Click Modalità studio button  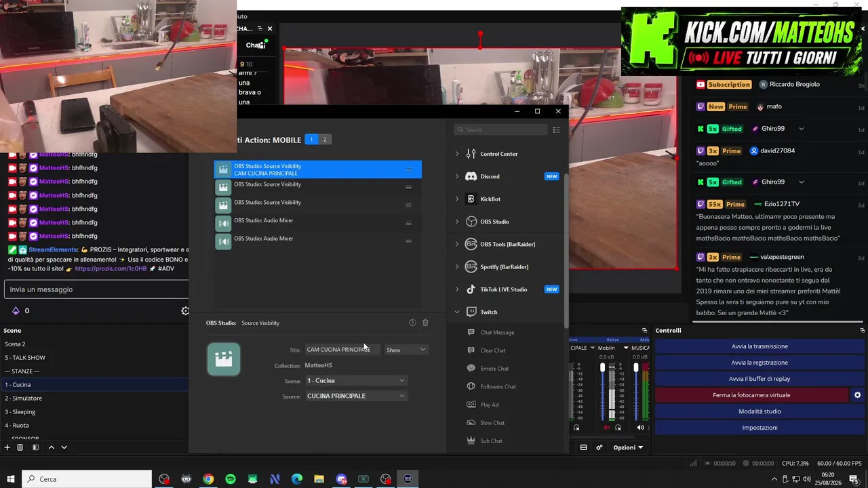click(759, 411)
